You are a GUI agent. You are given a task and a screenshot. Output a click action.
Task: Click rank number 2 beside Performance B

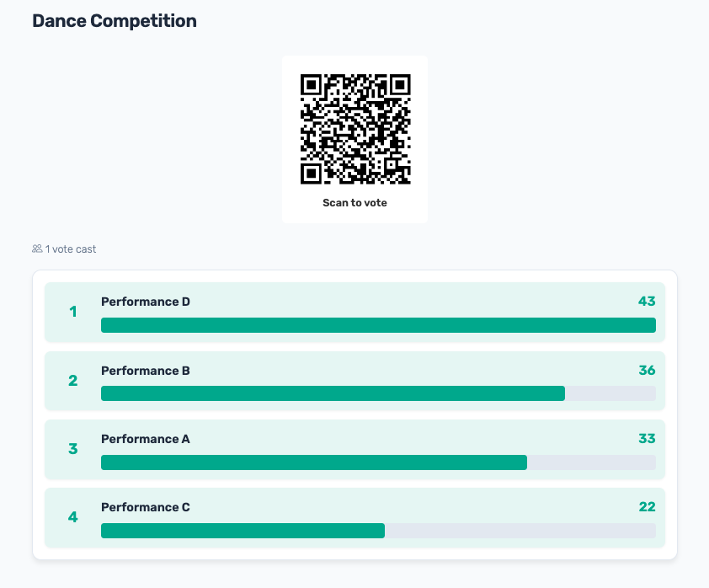(x=72, y=381)
